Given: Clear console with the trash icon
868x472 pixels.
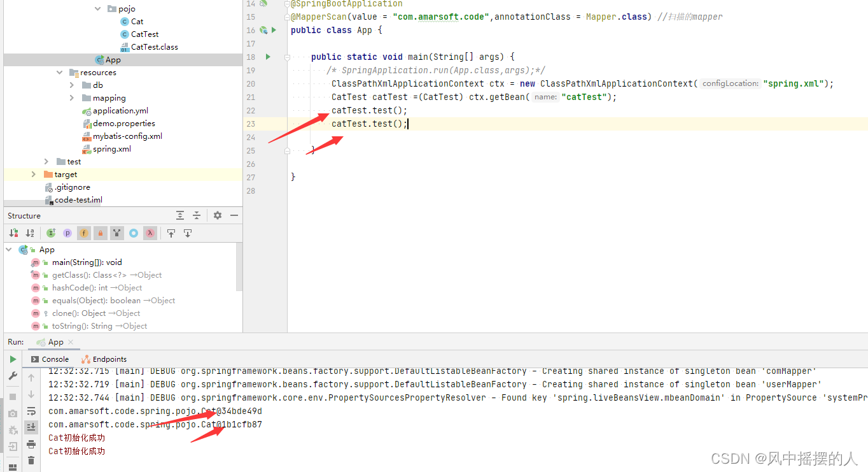Looking at the screenshot, I should coord(31,461).
